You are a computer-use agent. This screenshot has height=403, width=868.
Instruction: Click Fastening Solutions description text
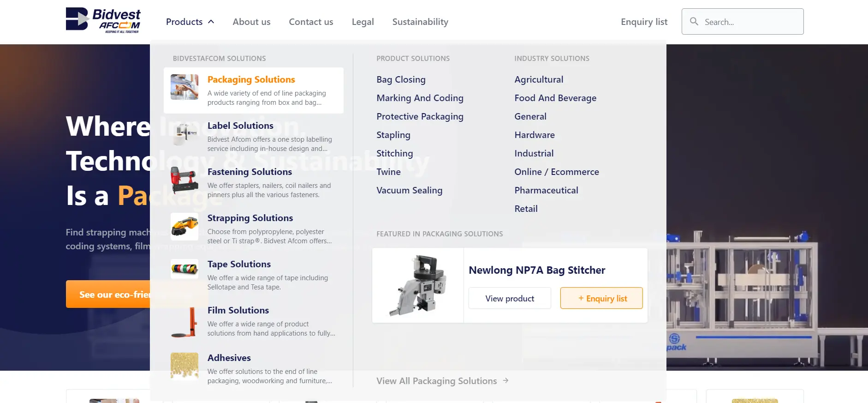[x=269, y=190]
